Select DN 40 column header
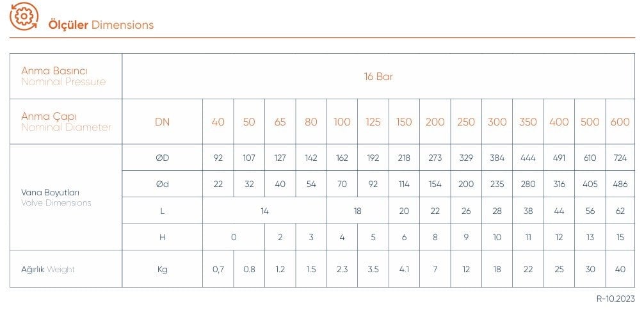This screenshot has height=310, width=644. coord(218,122)
